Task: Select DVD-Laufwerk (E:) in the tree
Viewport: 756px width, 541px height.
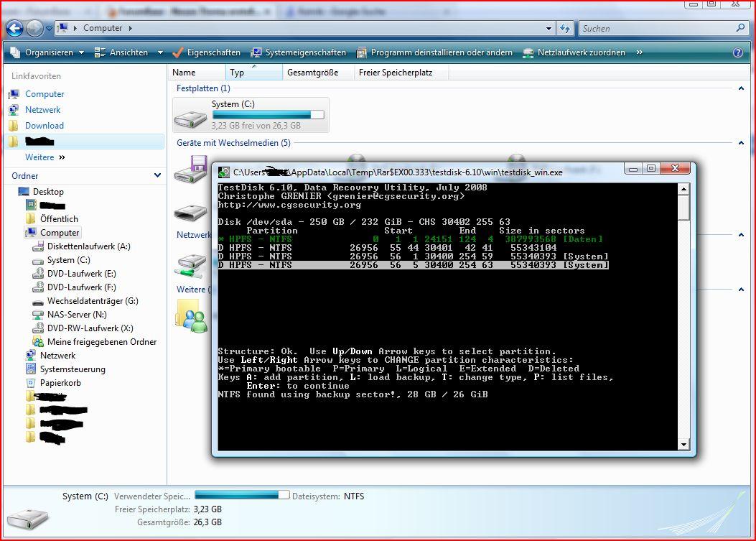Action: pyautogui.click(x=81, y=274)
